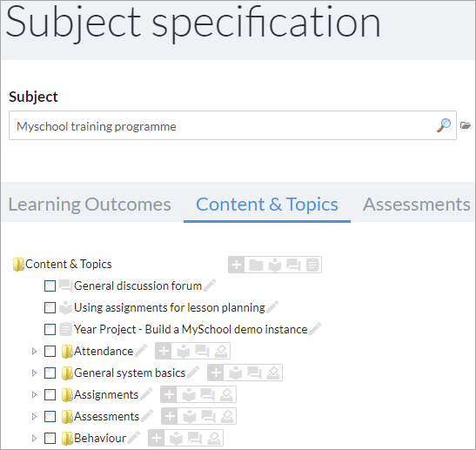The width and height of the screenshot is (476, 450).
Task: Expand the Behaviour folder node
Action: [34, 438]
